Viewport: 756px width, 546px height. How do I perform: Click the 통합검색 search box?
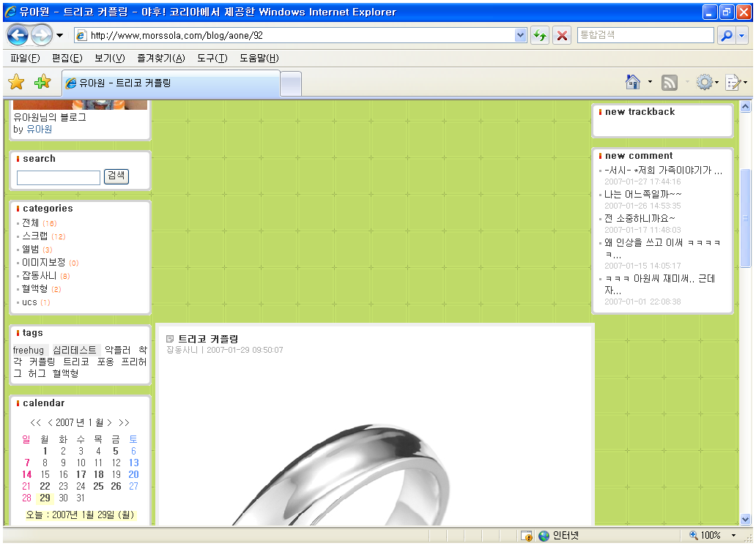click(x=645, y=35)
